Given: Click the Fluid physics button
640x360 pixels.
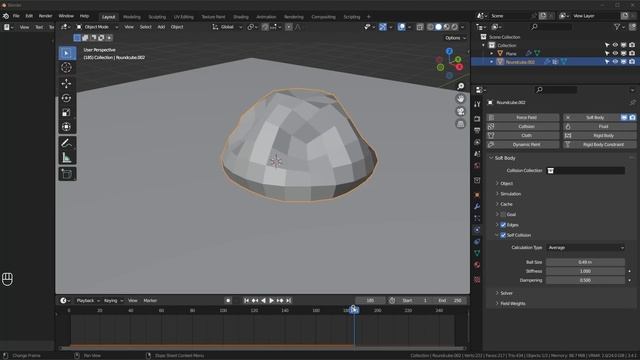Looking at the screenshot, I should pos(600,127).
